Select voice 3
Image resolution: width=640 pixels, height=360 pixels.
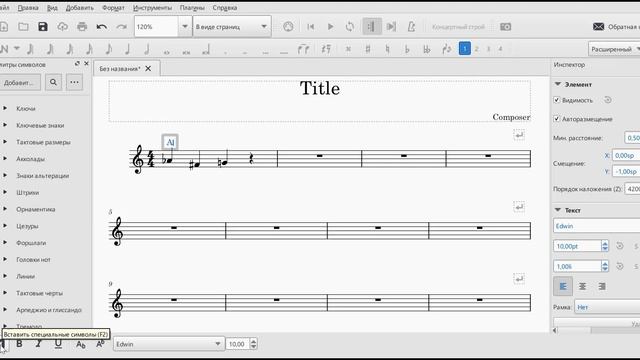(x=488, y=49)
